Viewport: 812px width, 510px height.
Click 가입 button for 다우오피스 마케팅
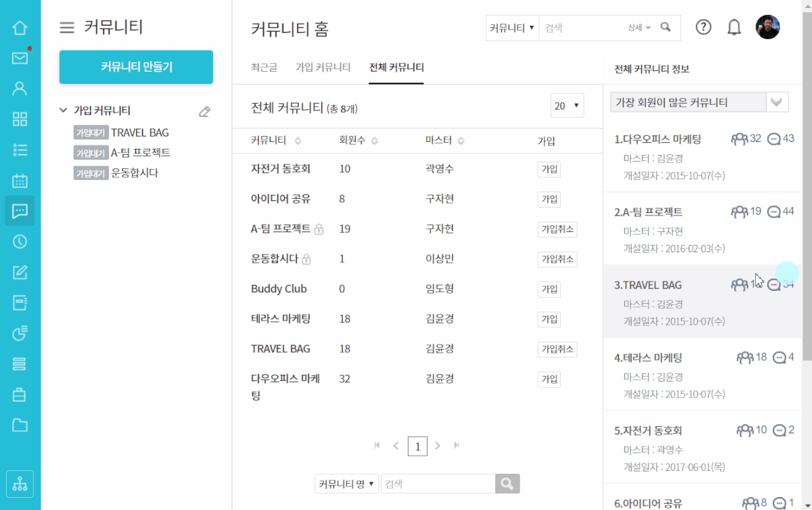click(549, 379)
